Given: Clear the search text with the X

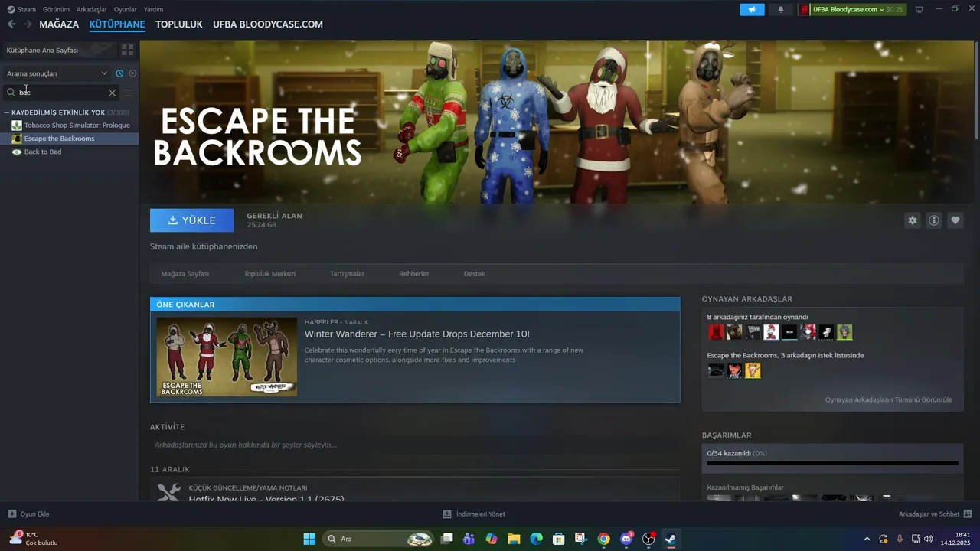Looking at the screenshot, I should tap(112, 93).
